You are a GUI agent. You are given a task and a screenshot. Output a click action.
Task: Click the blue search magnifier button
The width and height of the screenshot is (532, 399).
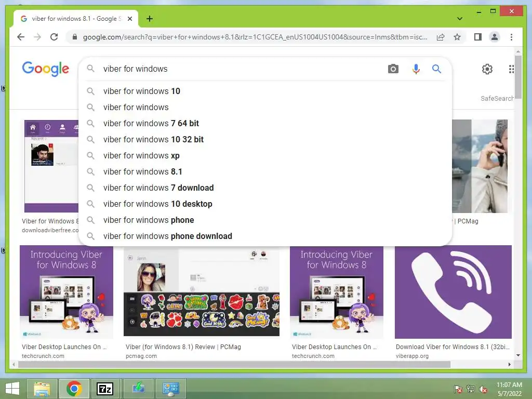(436, 69)
